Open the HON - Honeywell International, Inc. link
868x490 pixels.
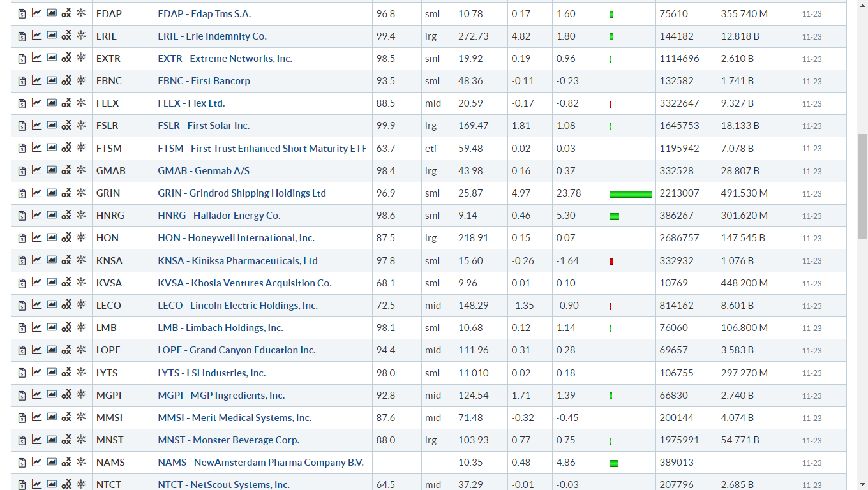[x=236, y=238]
